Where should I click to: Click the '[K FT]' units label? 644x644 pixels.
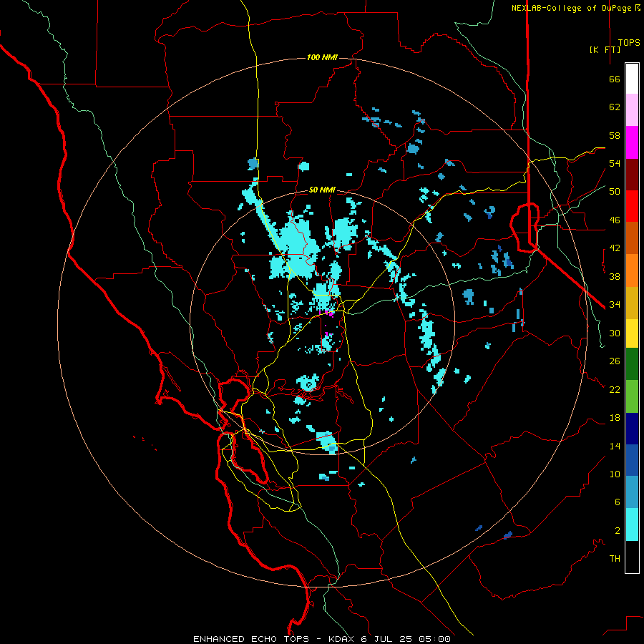pyautogui.click(x=605, y=49)
